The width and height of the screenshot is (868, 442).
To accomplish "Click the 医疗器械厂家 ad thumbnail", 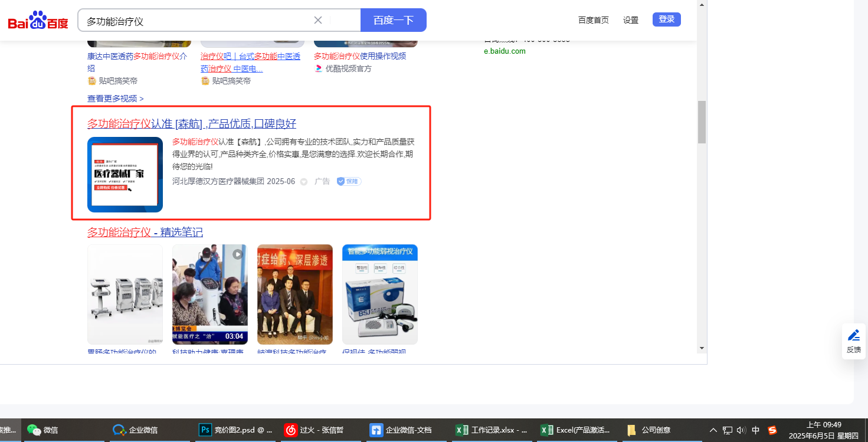I will [125, 175].
